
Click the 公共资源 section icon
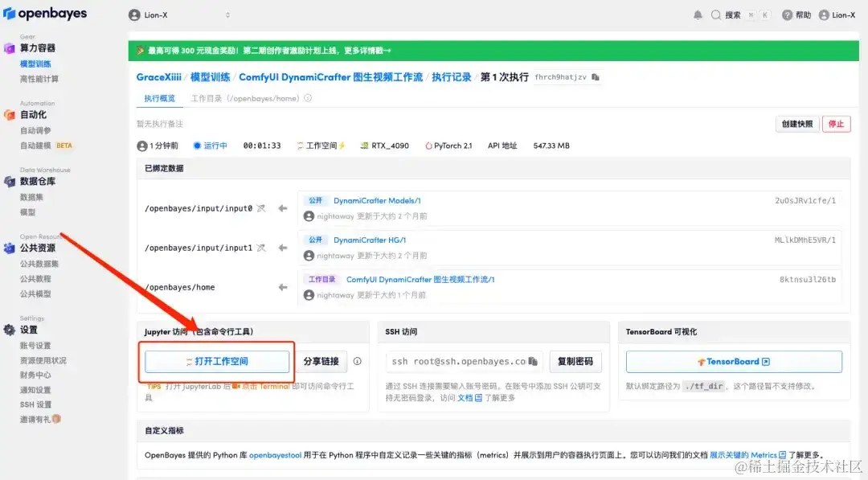[10, 248]
